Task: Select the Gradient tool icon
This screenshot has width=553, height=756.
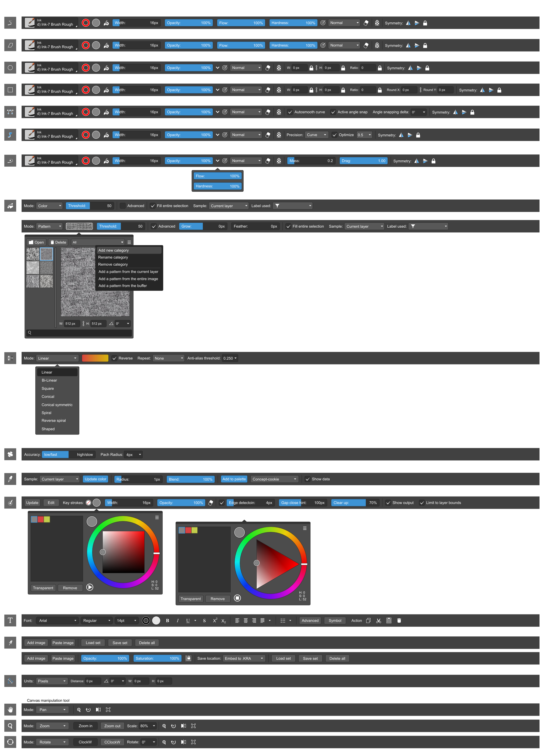Action: pos(10,358)
